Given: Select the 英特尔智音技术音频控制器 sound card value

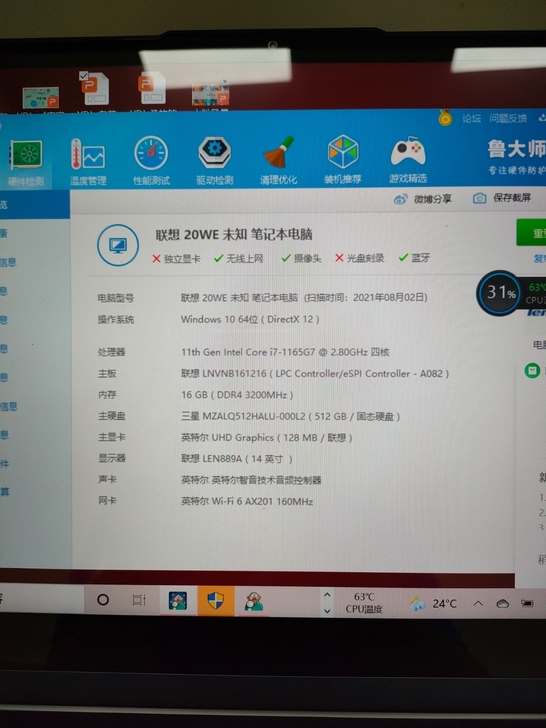Looking at the screenshot, I should click(251, 480).
